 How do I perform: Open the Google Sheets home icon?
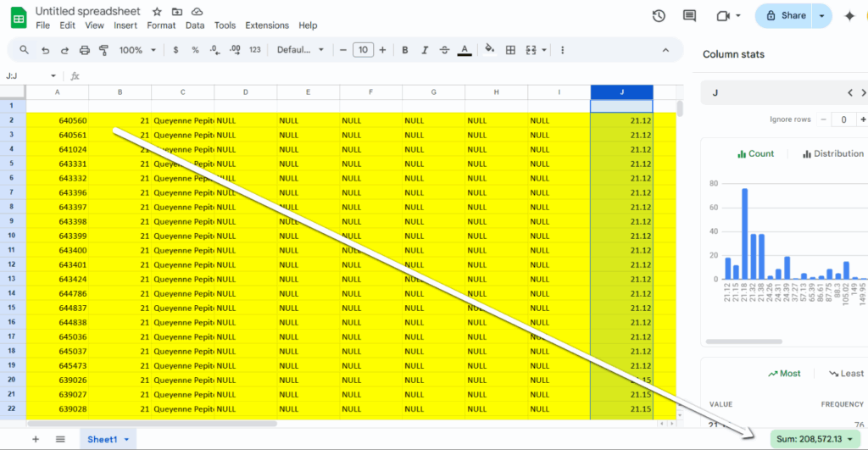(x=19, y=18)
